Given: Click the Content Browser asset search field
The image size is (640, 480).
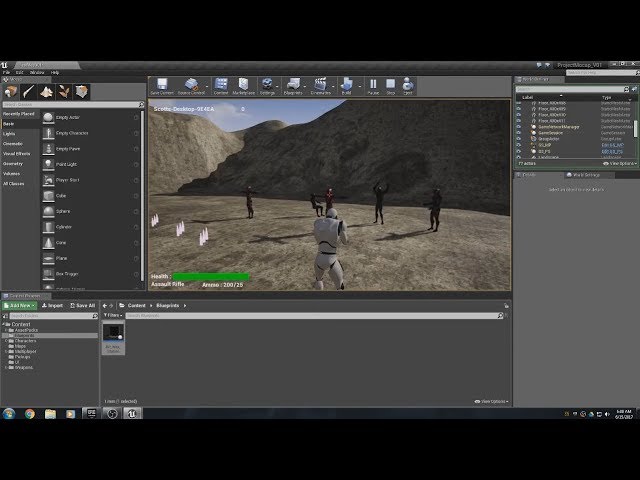Looking at the screenshot, I should click(x=314, y=316).
